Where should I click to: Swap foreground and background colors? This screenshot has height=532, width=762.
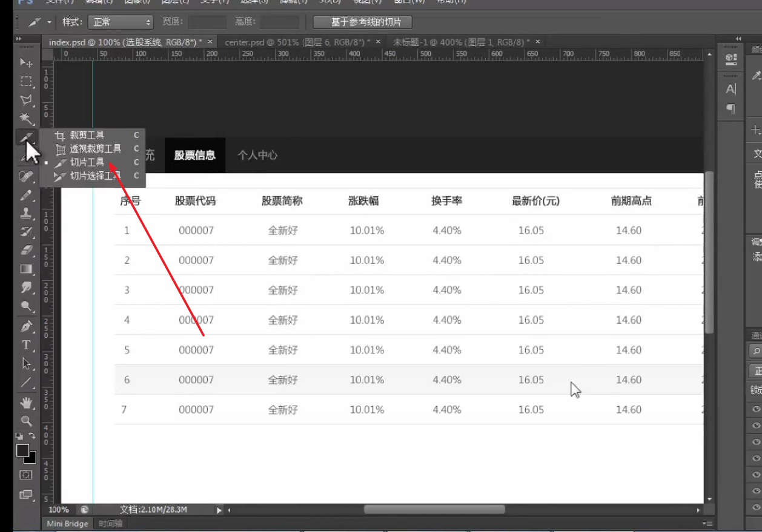coord(32,436)
